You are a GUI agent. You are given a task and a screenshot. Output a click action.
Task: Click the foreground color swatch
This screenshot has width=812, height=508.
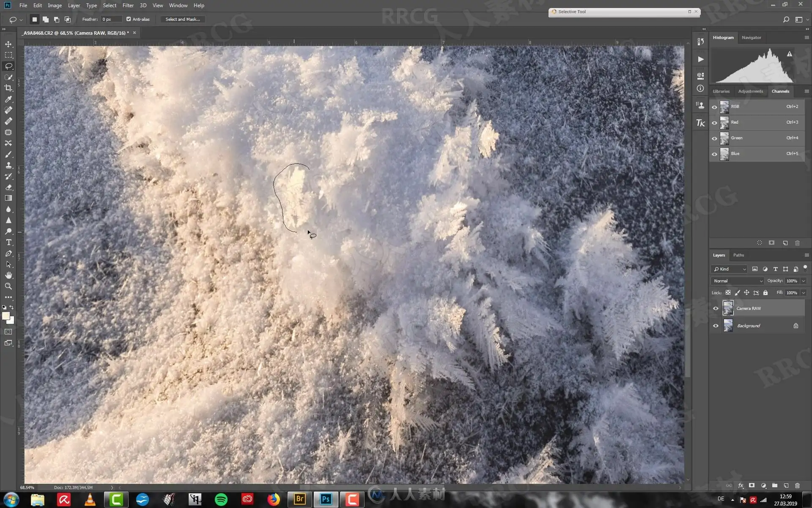pos(5,316)
